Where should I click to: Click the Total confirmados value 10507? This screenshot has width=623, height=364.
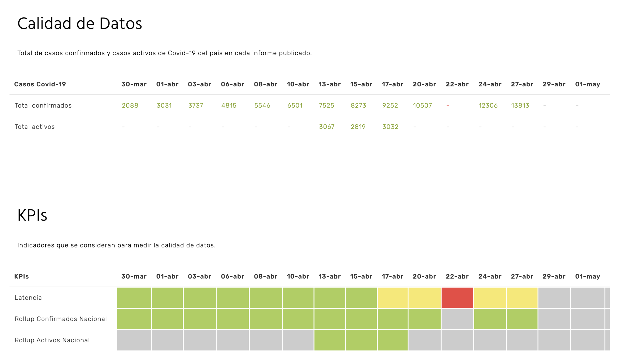(x=422, y=106)
